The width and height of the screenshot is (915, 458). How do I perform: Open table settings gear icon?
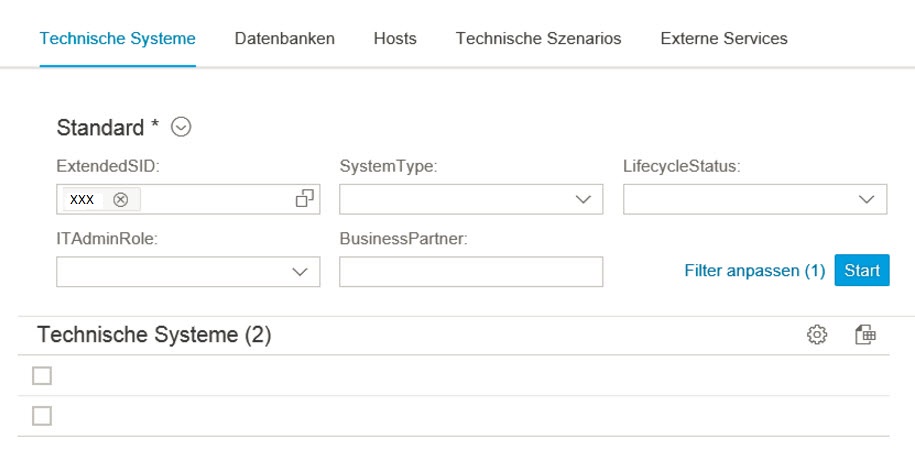(817, 335)
